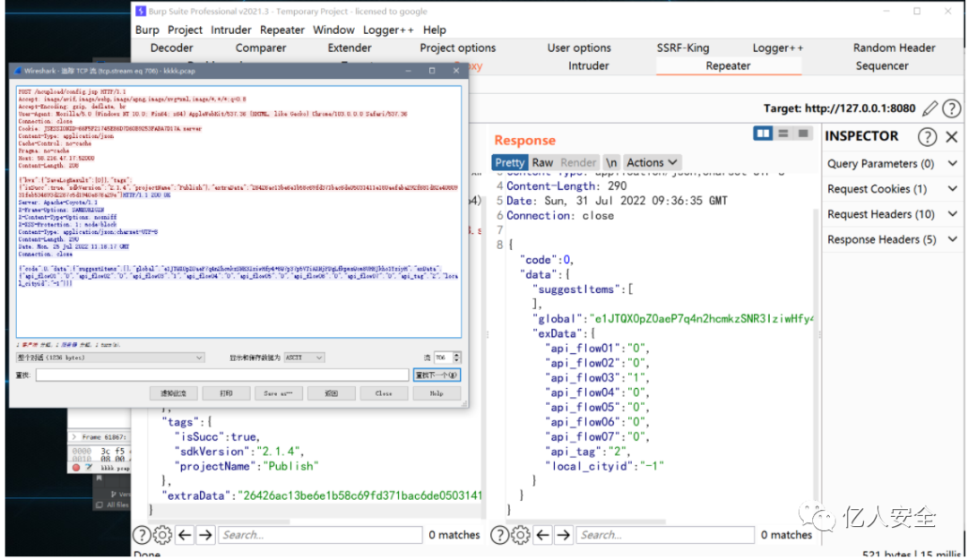Open the ASCII encoding dropdown in Wireshark
The height and width of the screenshot is (560, 968).
pyautogui.click(x=304, y=358)
